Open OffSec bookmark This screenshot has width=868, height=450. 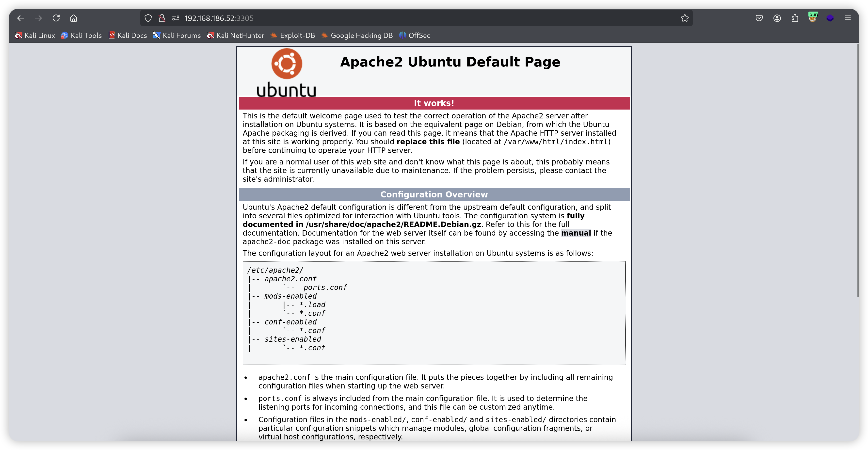coord(415,35)
